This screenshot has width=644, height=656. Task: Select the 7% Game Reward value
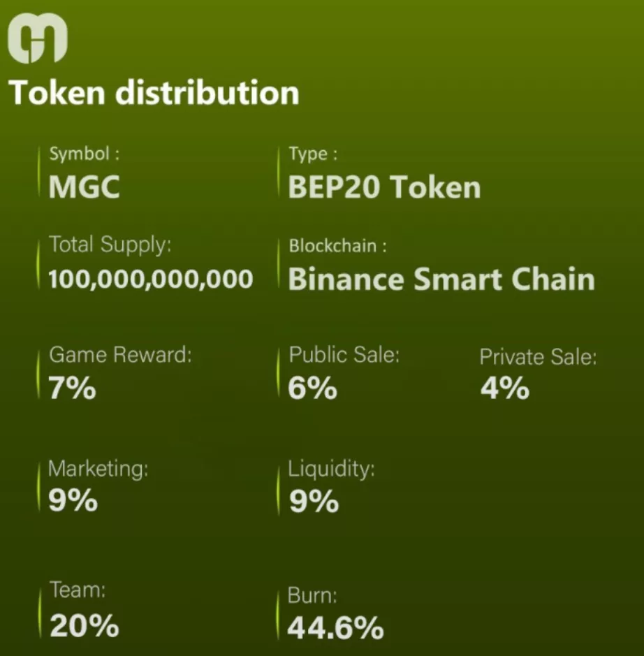pyautogui.click(x=72, y=389)
